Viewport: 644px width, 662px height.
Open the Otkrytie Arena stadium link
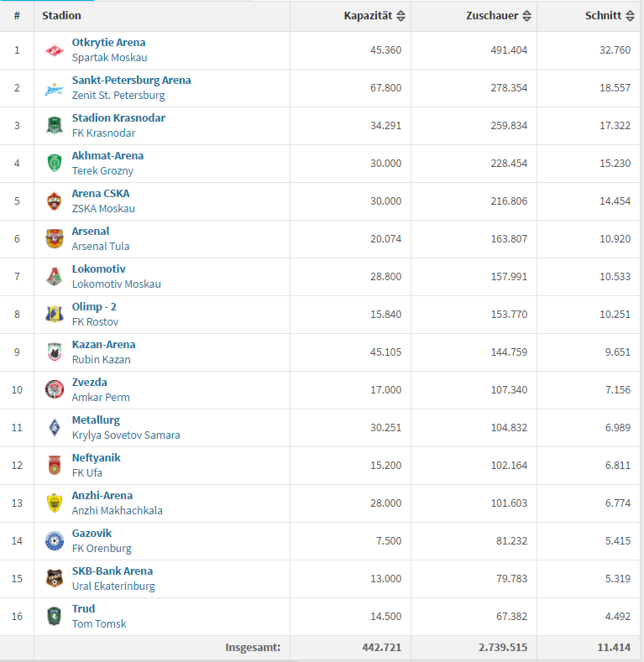(108, 43)
